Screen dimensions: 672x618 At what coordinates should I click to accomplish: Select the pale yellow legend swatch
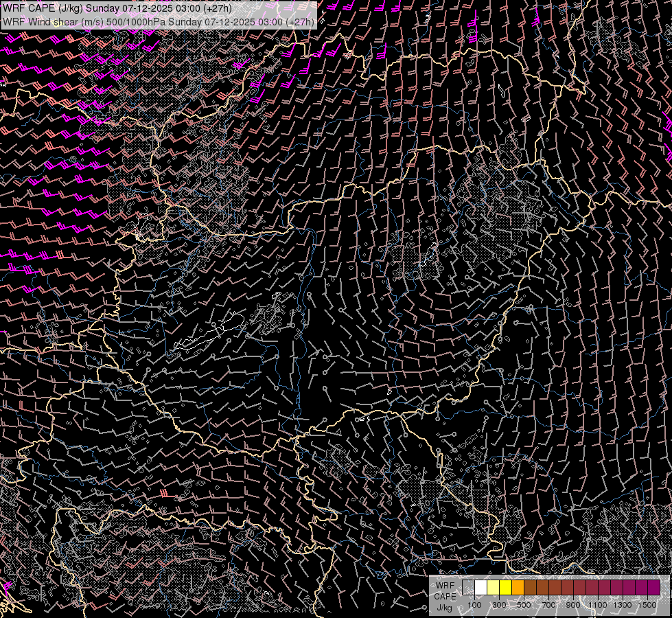pyautogui.click(x=494, y=587)
